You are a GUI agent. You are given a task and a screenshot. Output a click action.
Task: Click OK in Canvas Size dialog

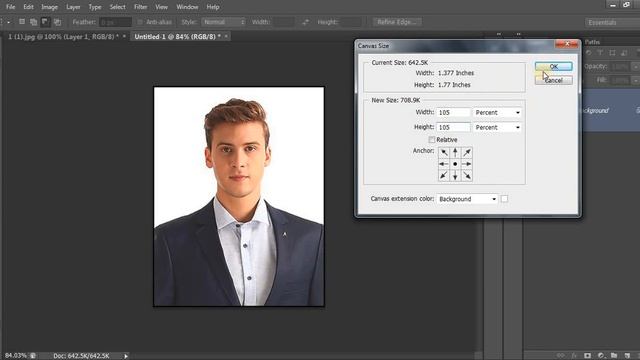click(553, 67)
